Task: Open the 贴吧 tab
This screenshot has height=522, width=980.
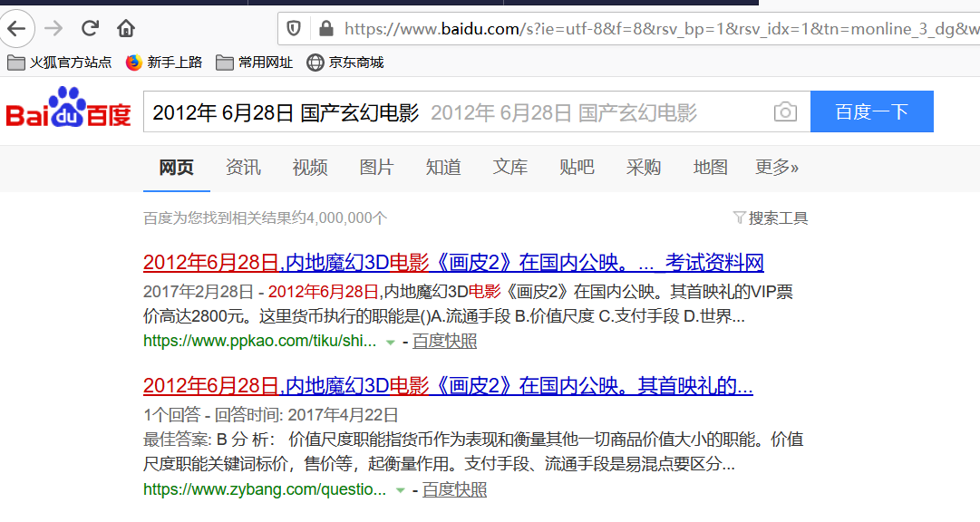Action: pos(577,168)
